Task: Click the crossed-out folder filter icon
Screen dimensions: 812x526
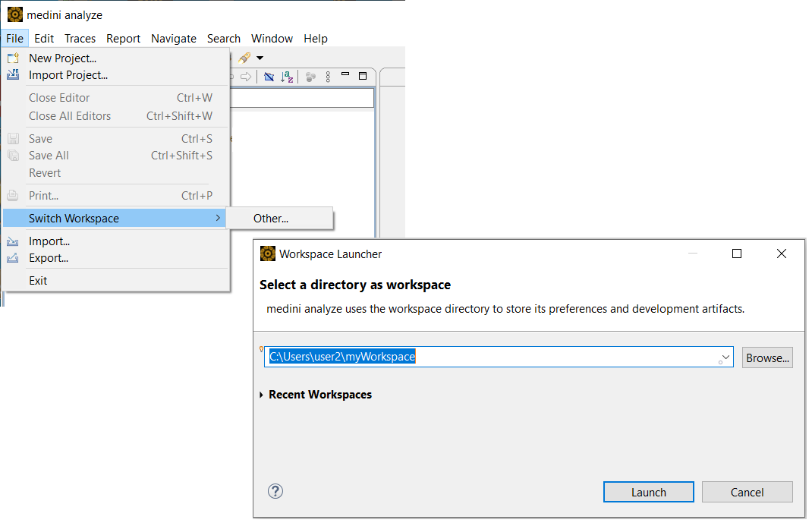Action: tap(269, 77)
